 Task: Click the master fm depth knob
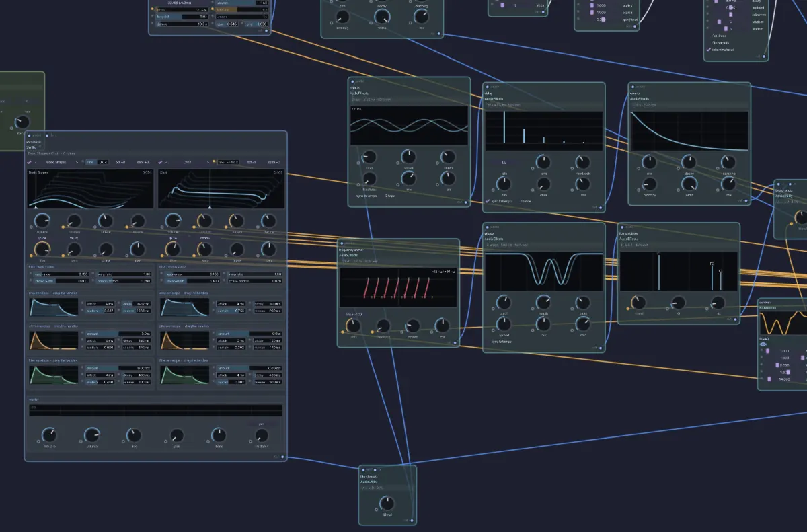[x=262, y=435]
